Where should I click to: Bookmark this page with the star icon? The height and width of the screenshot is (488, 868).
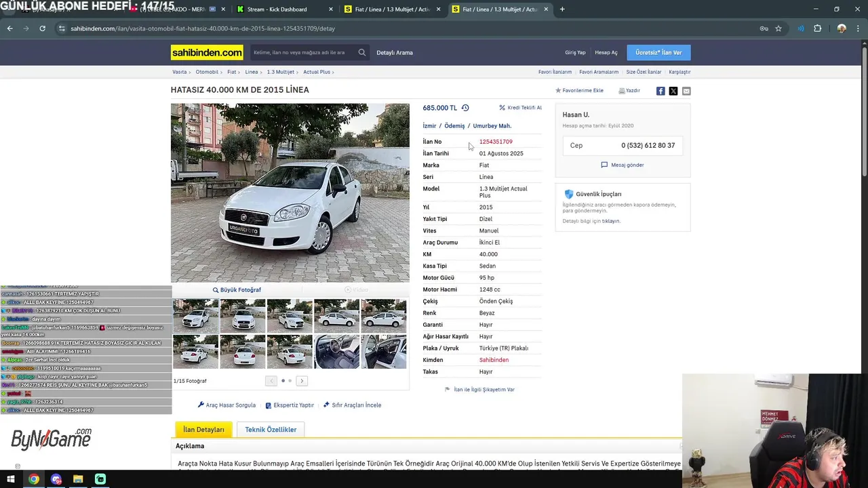pos(778,28)
